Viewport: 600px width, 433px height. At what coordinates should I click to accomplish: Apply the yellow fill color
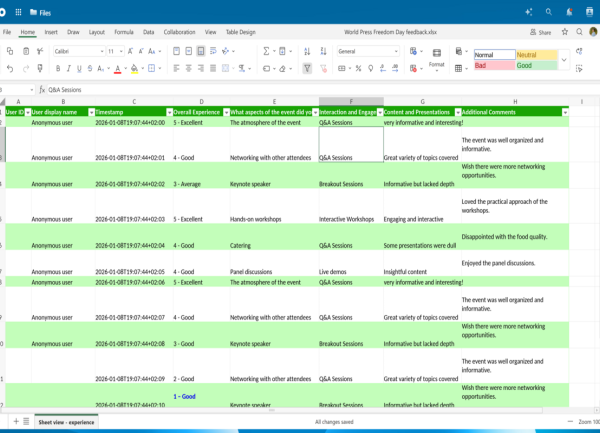coord(134,68)
